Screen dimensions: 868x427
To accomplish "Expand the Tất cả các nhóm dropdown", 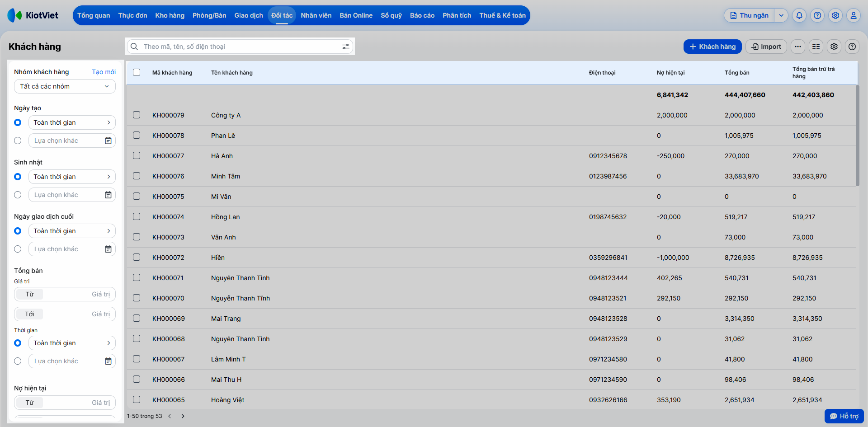I will click(x=65, y=86).
